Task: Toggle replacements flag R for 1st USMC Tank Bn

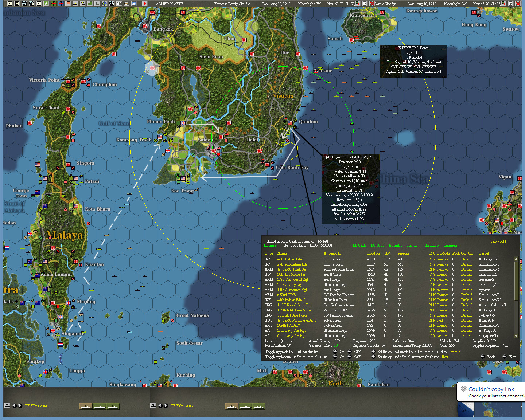Action: click(x=431, y=270)
